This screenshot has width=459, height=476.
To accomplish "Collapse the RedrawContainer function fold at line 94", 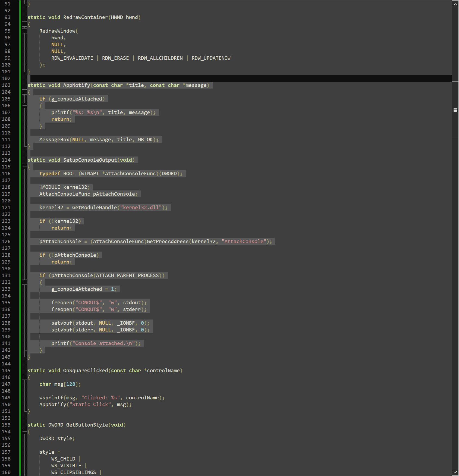I will click(x=24, y=24).
